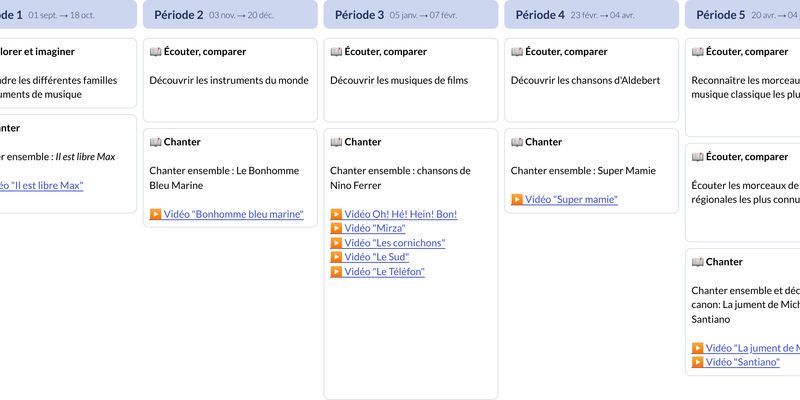Click the play icon before "Super mamie"

click(x=517, y=200)
